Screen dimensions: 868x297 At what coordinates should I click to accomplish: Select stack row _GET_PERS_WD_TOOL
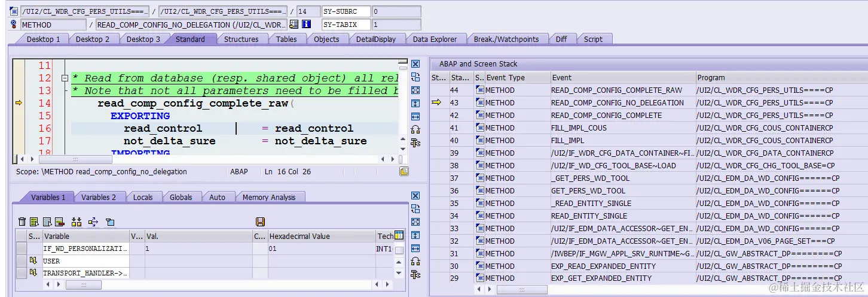click(649, 178)
